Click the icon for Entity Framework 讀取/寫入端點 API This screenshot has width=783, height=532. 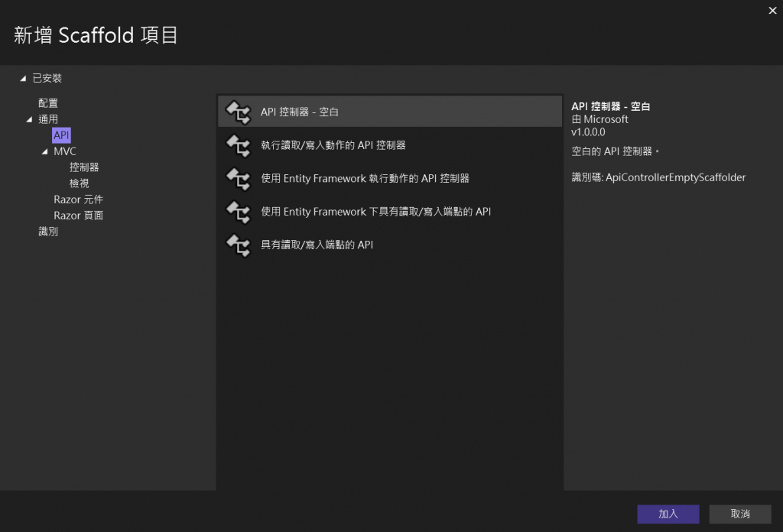(239, 212)
